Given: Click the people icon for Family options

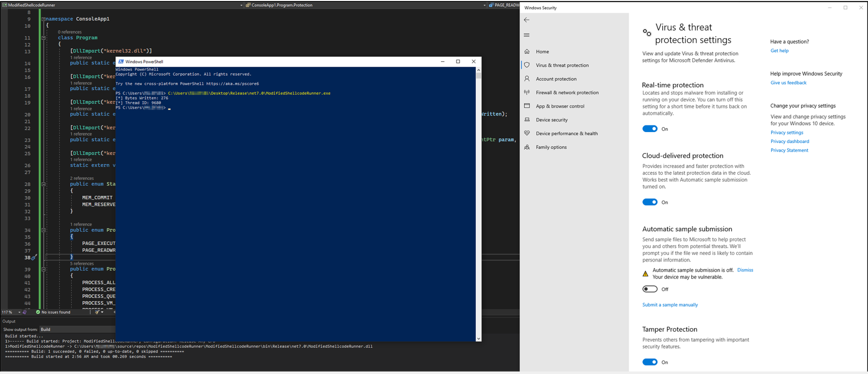Looking at the screenshot, I should [527, 147].
